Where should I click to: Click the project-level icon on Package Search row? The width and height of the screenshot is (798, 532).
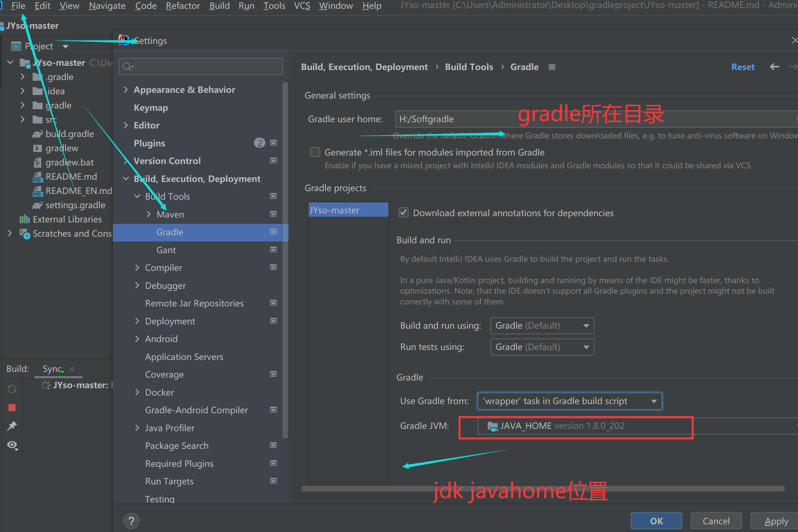273,445
